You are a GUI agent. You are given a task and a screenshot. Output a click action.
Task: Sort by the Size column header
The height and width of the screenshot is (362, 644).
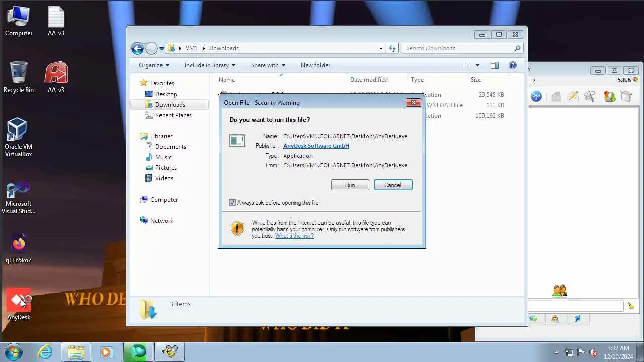coord(476,80)
